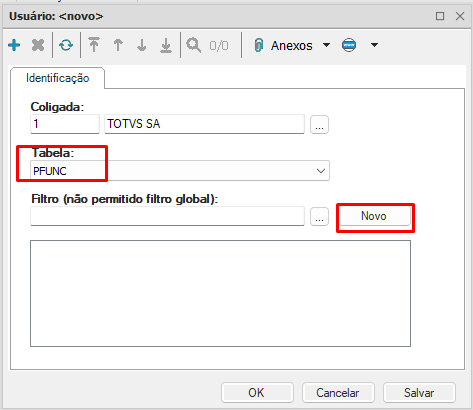Image resolution: width=473 pixels, height=410 pixels.
Task: Click the gray X delete record icon
Action: pyautogui.click(x=38, y=45)
